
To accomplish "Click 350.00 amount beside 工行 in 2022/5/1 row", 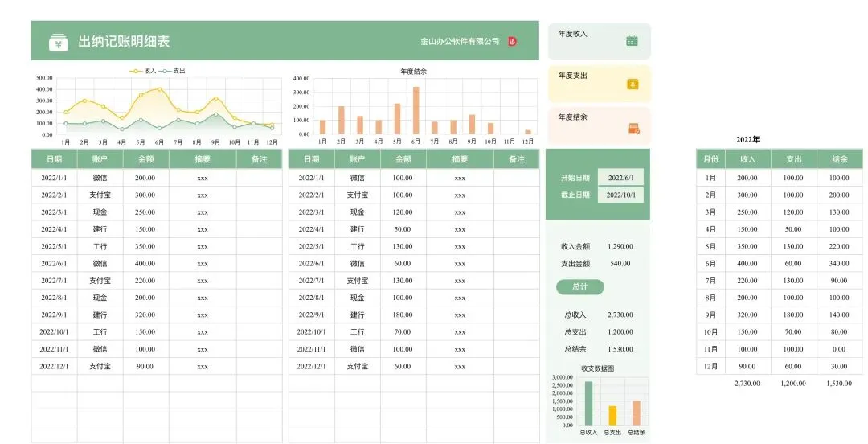I will click(x=145, y=247).
